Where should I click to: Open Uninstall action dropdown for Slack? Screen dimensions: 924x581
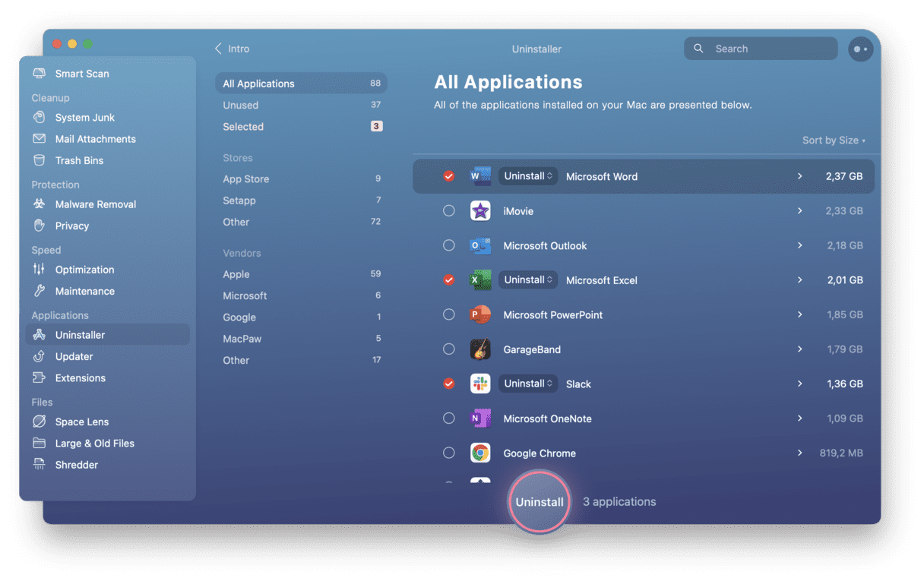coord(528,384)
